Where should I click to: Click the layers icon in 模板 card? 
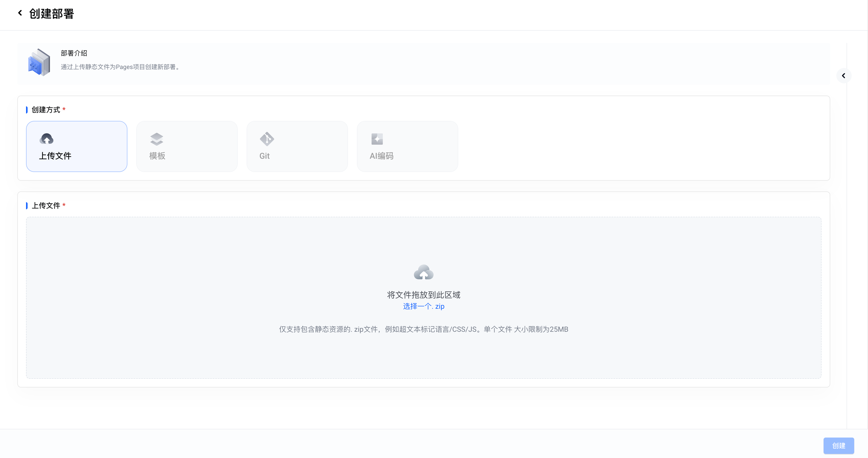157,139
